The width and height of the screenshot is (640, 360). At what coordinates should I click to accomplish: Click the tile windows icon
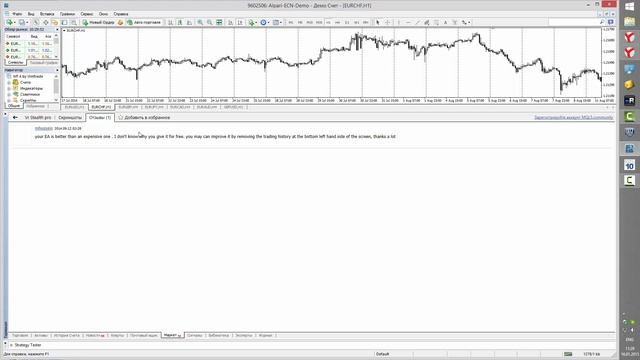(219, 22)
